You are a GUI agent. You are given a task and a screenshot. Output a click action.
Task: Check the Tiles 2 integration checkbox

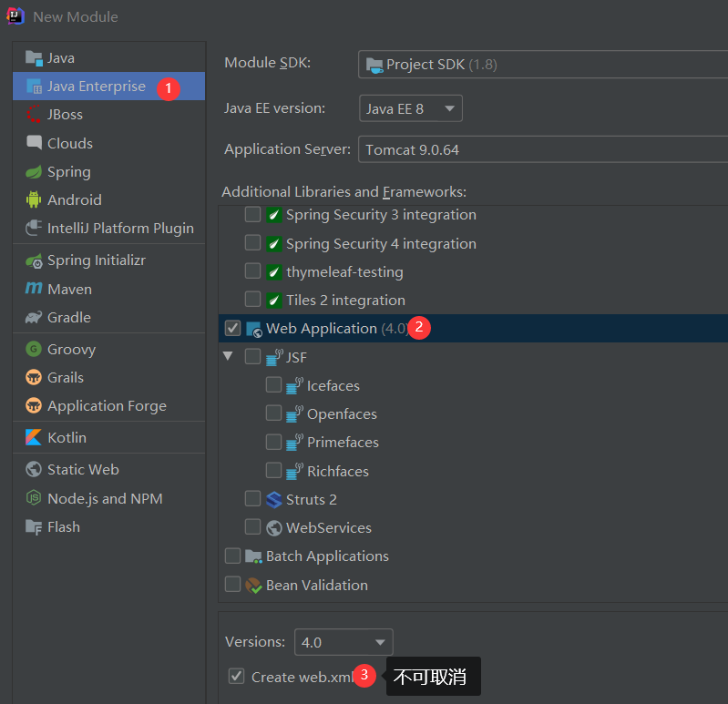(x=252, y=299)
